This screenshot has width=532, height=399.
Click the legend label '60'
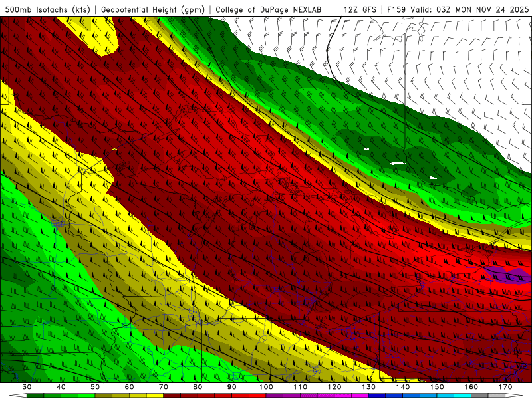[129, 387]
